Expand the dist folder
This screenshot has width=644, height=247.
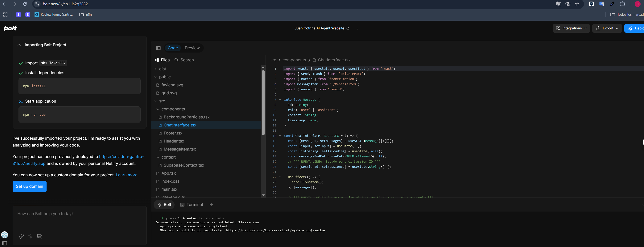163,69
